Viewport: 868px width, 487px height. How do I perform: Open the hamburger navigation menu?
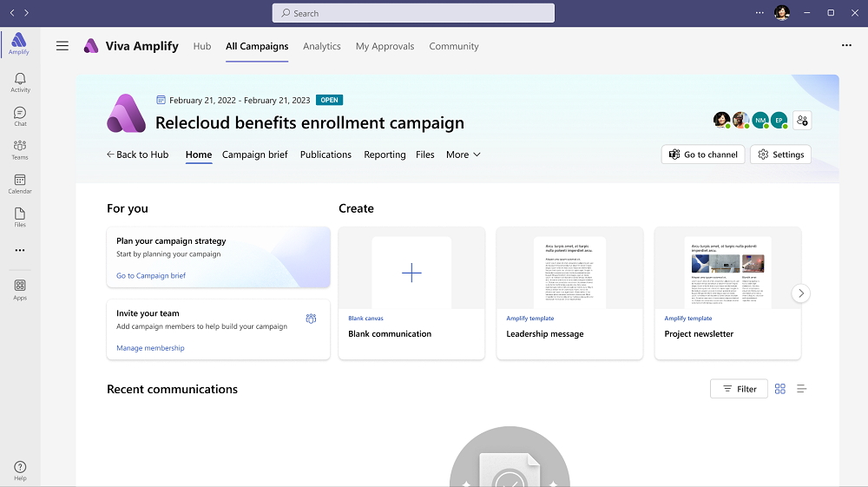(x=62, y=46)
